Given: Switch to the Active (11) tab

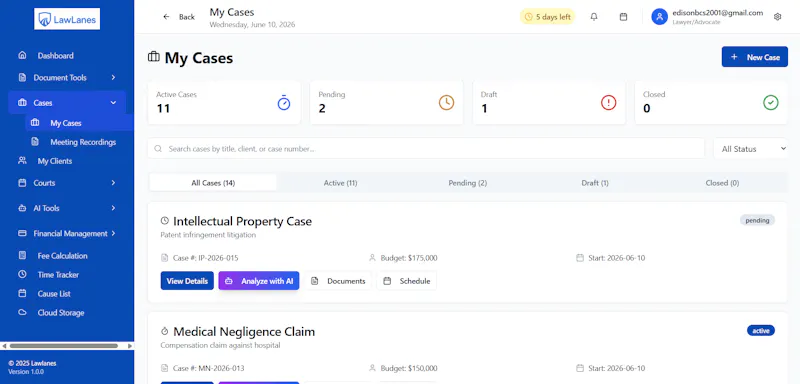Looking at the screenshot, I should tap(340, 183).
